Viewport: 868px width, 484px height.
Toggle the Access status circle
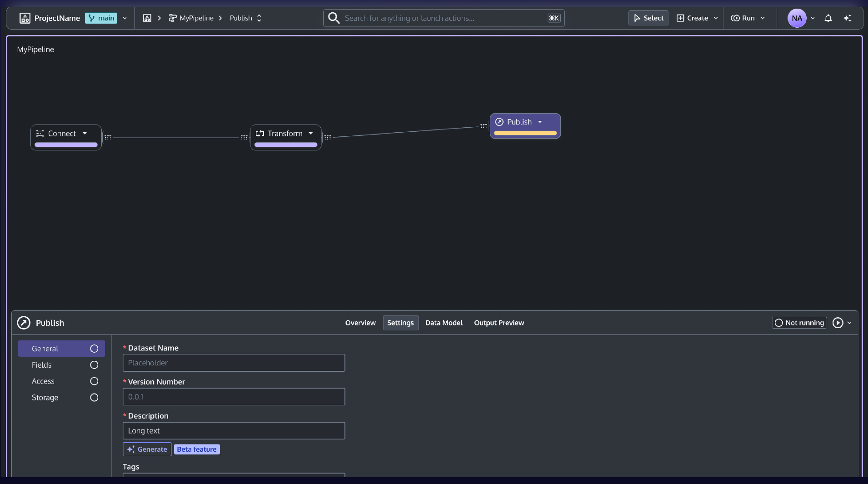(x=94, y=381)
